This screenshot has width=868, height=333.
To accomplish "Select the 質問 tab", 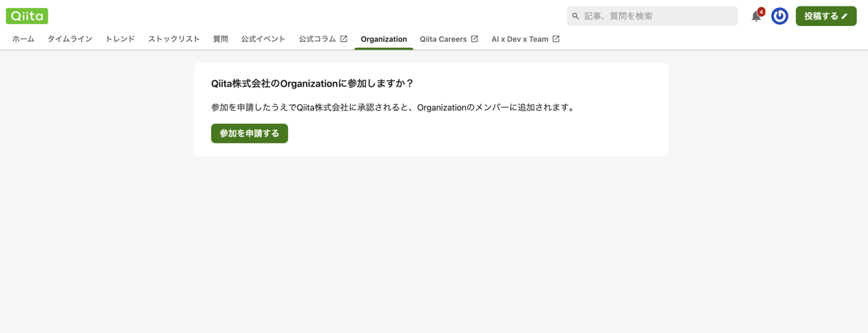I will click(221, 39).
